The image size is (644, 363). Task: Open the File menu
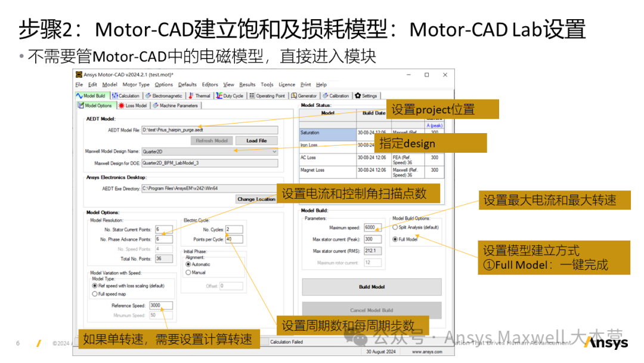click(79, 85)
